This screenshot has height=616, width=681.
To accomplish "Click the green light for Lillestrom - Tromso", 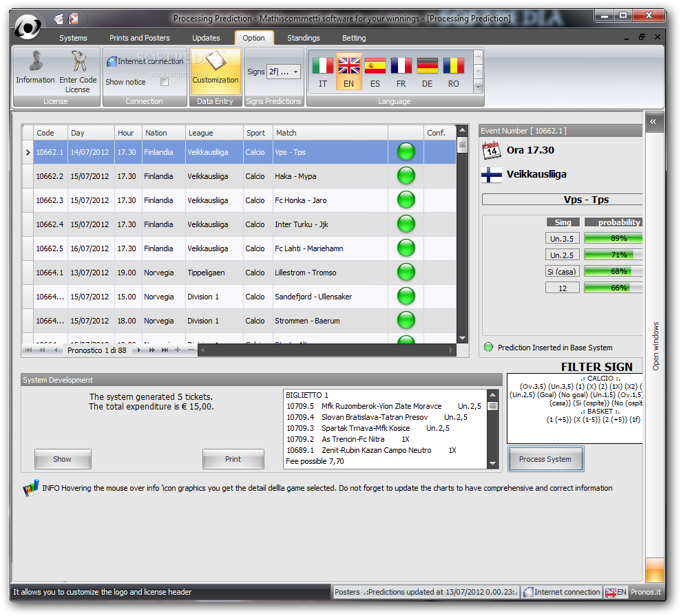I will pos(406,272).
